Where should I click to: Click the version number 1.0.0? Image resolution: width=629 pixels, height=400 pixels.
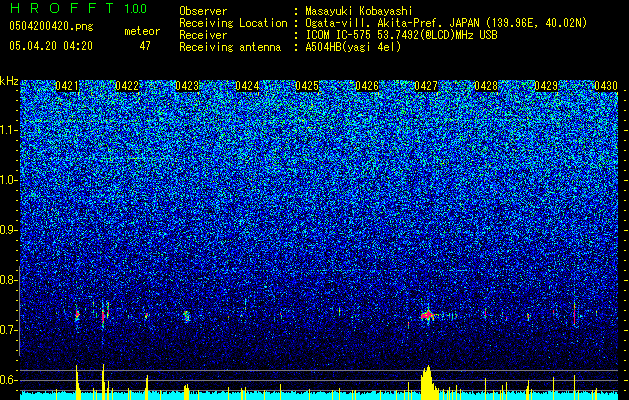pyautogui.click(x=136, y=8)
